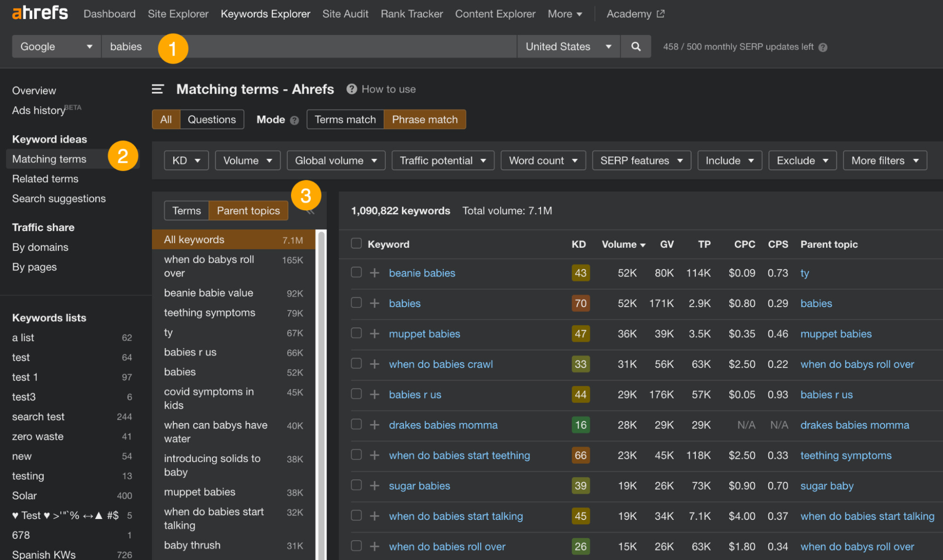Click plus icon for sugar babies
Viewport: 943px width, 560px height.
coord(375,485)
